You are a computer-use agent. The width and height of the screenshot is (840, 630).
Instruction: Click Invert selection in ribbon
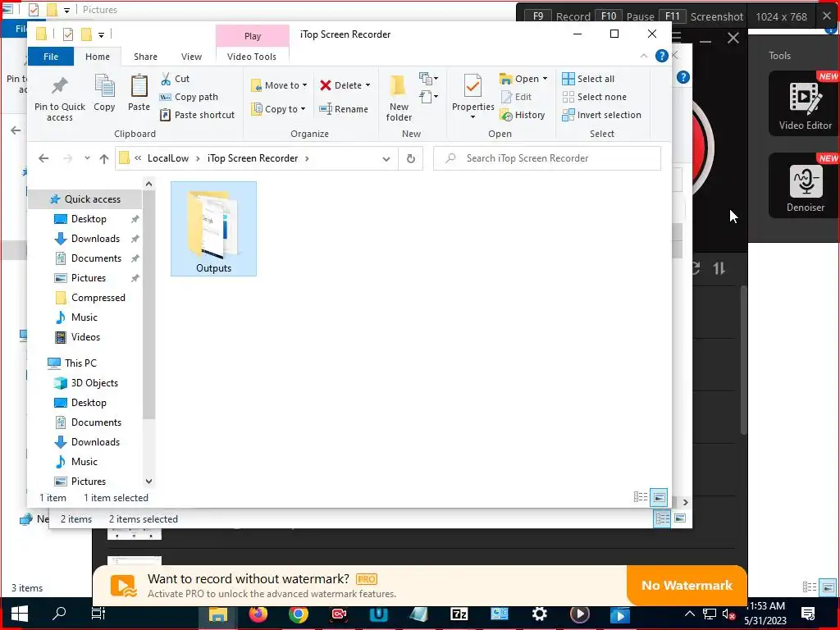601,115
